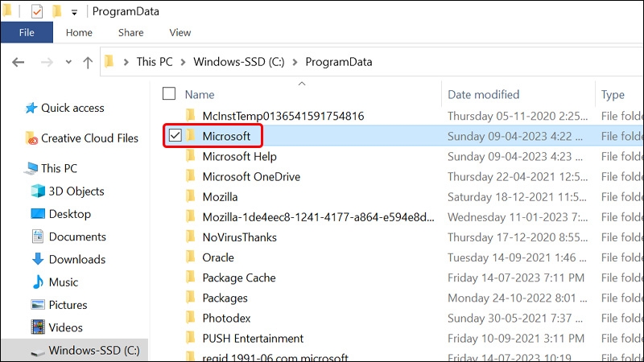
Task: Expand the chevron before This PC in address bar
Action: coord(126,62)
